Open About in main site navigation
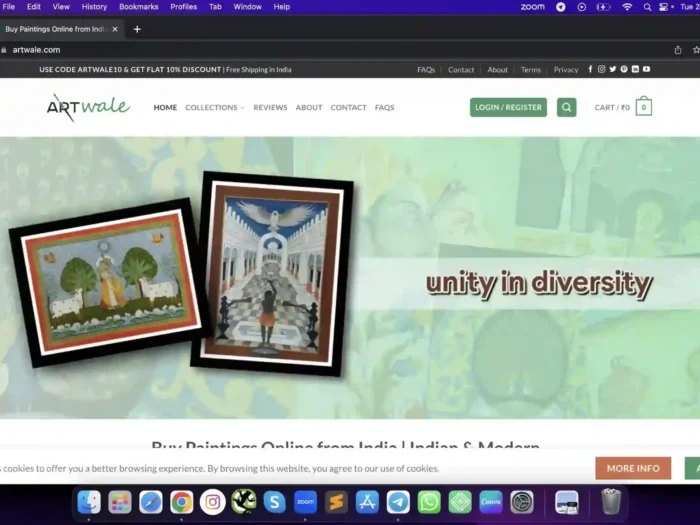This screenshot has height=525, width=700. click(x=308, y=108)
